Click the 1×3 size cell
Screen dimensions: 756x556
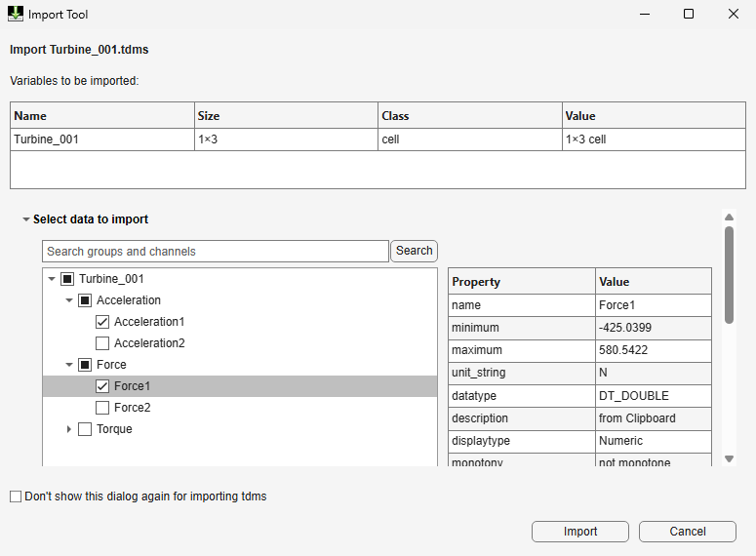pyautogui.click(x=286, y=139)
